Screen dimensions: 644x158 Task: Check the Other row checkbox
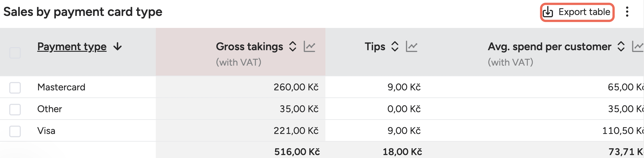click(x=15, y=109)
